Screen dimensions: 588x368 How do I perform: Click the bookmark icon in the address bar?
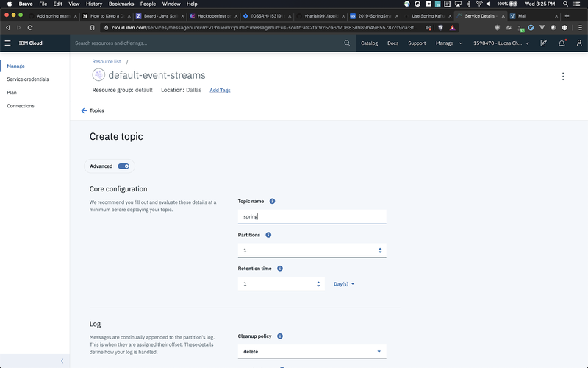click(93, 28)
